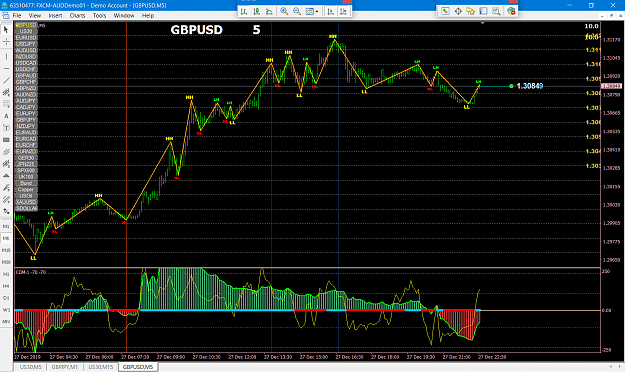Toggle chart shift icon in toolbar
Image resolution: width=625 pixels, height=372 pixels.
pyautogui.click(x=343, y=11)
